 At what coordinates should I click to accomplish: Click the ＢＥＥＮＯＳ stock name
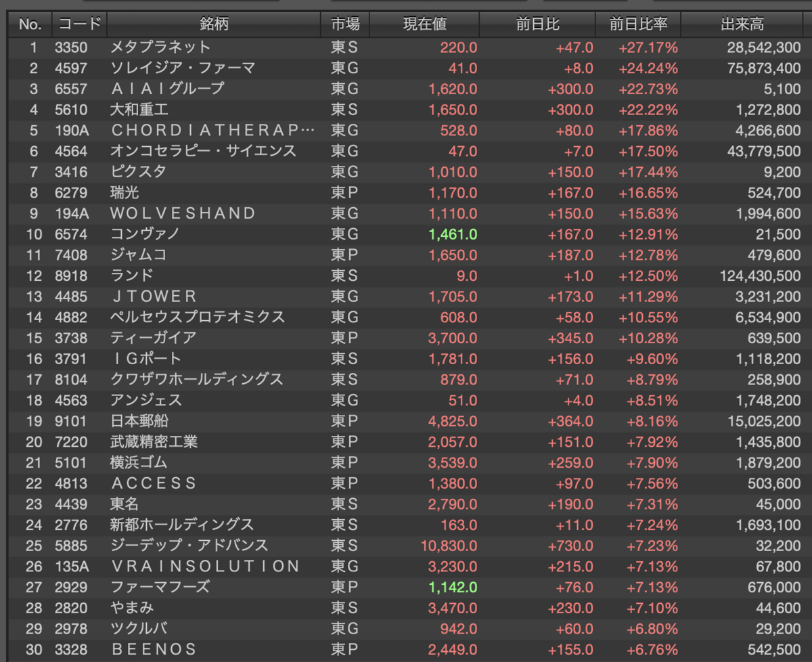(x=154, y=649)
